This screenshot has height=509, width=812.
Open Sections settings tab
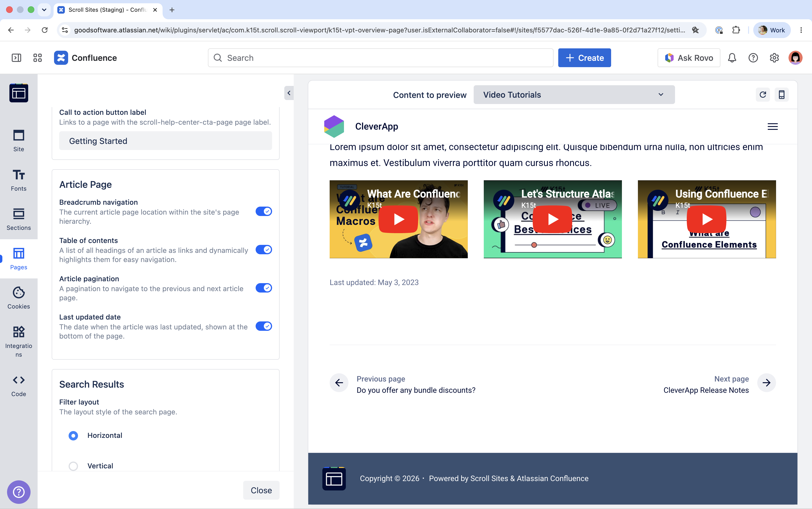click(19, 220)
